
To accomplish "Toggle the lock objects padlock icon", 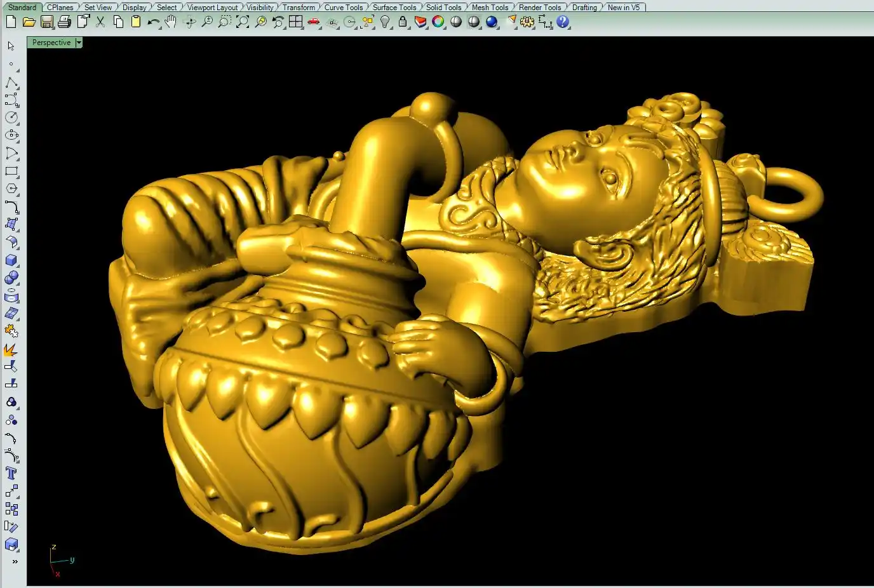I will [403, 22].
